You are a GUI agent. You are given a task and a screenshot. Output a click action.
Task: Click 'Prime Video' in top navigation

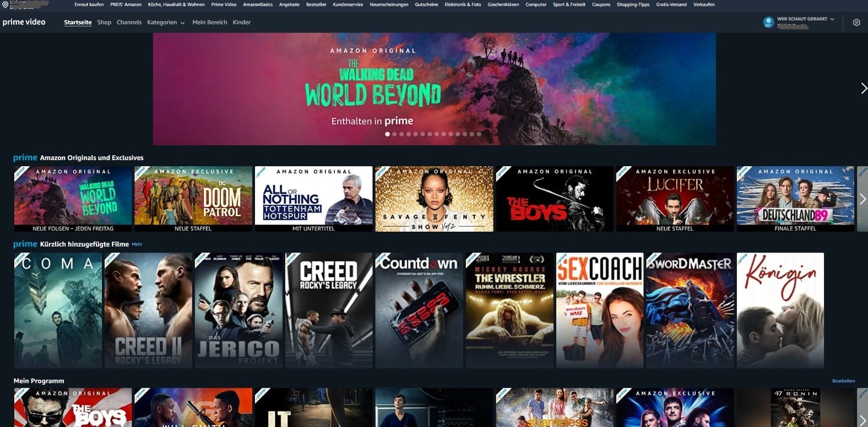click(x=224, y=4)
